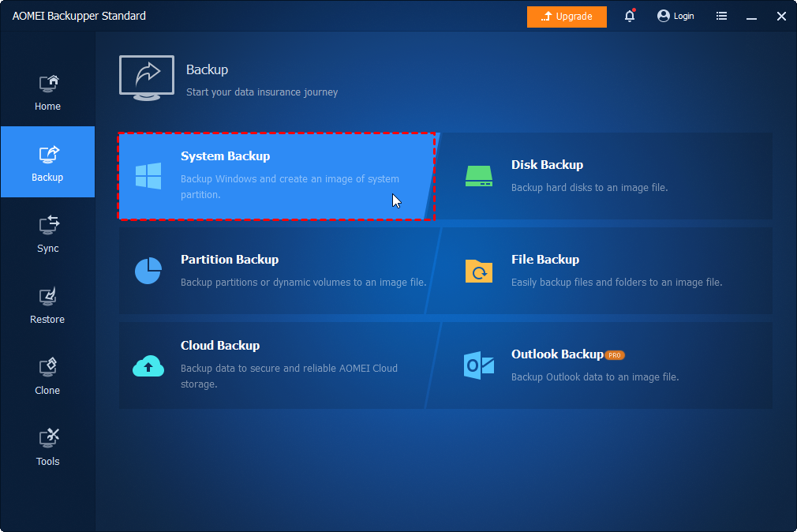Go to the Restore sidebar icon
The image size is (797, 532).
coord(48,297)
